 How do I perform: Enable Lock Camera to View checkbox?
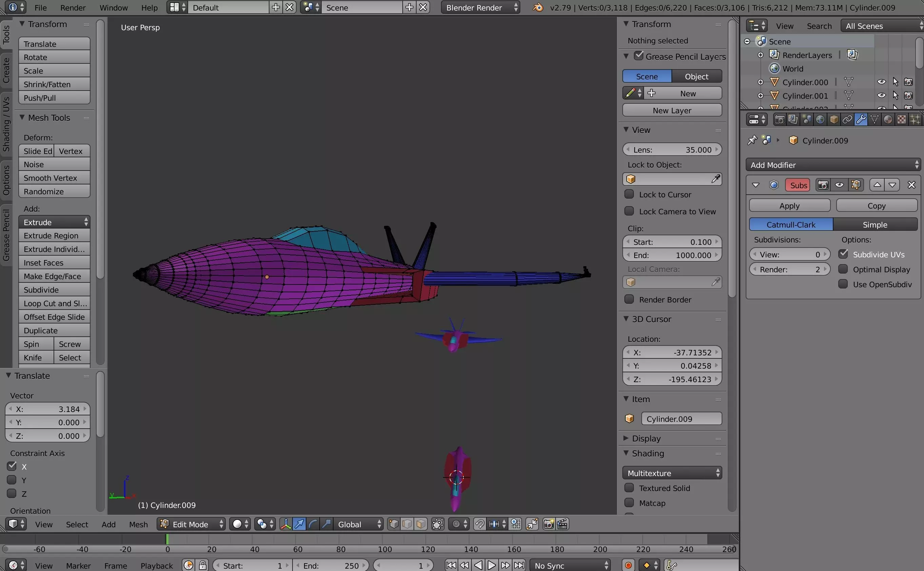click(629, 211)
